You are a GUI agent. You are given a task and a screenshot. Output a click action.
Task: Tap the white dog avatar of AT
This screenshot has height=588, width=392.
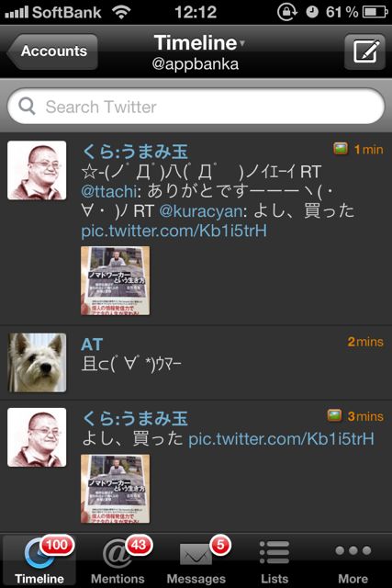click(x=37, y=363)
